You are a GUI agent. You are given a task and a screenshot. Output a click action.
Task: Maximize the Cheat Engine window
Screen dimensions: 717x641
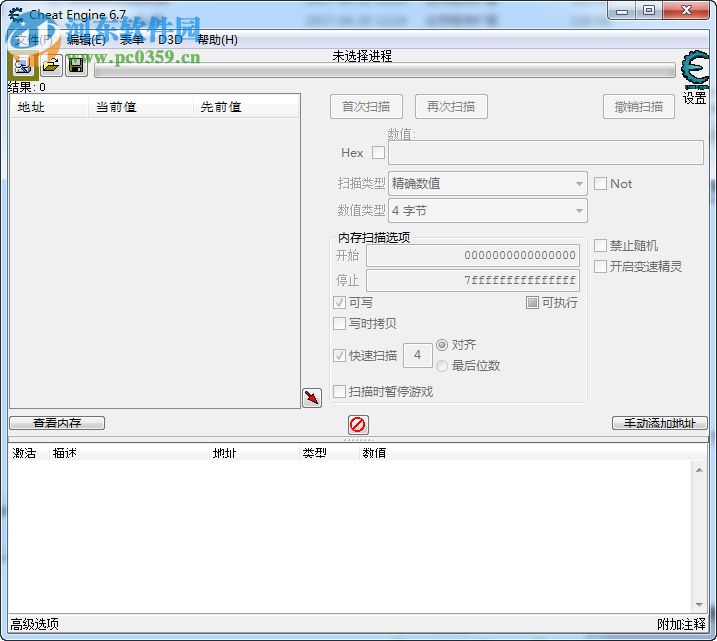click(x=648, y=10)
